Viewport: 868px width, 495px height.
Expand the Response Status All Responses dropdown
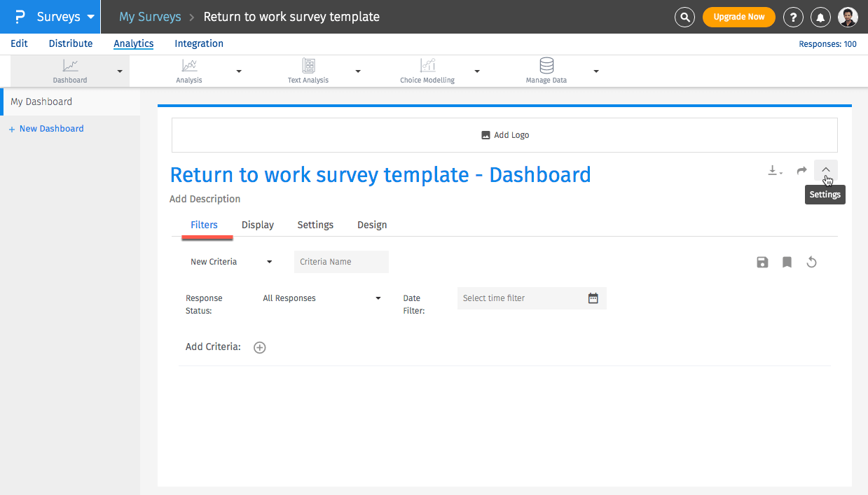tap(321, 298)
